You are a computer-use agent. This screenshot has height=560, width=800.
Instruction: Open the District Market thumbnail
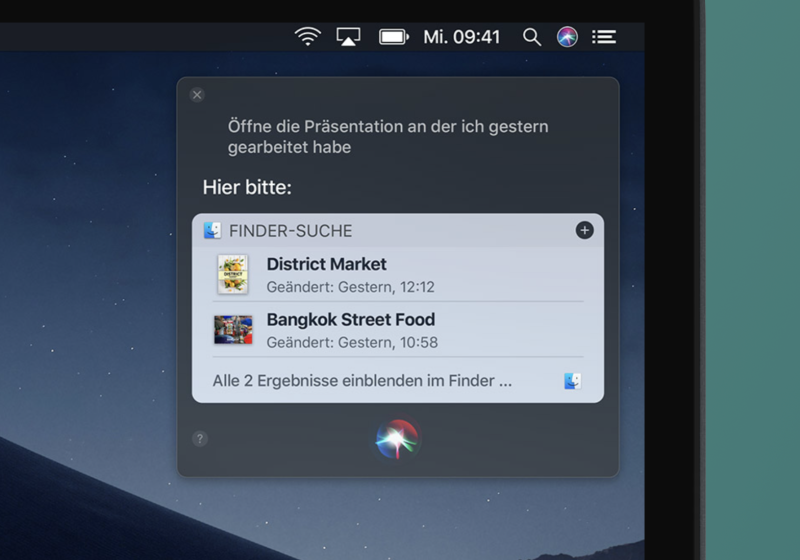[x=233, y=274]
